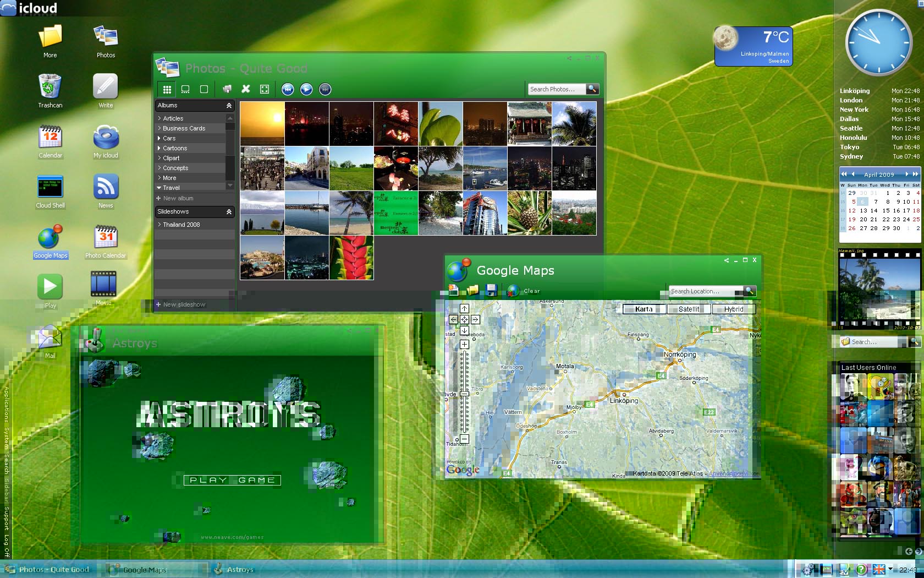Click Applications in the vertical side menu

7,405
